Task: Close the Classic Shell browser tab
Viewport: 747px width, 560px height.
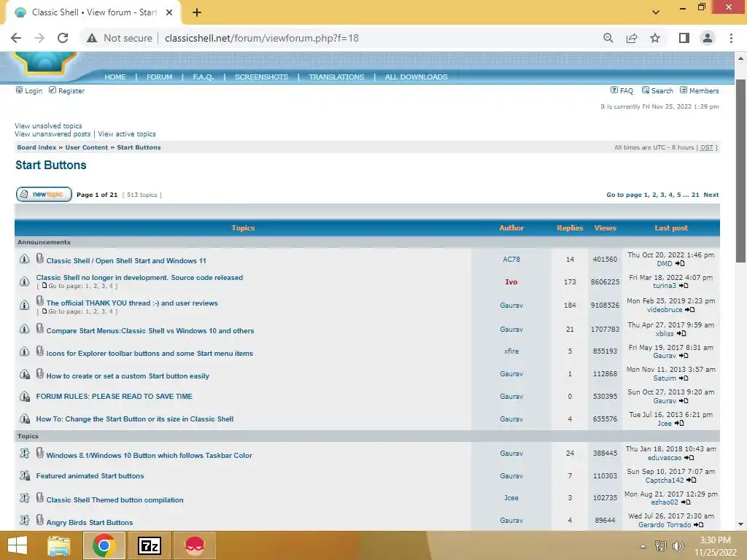Action: 169,12
